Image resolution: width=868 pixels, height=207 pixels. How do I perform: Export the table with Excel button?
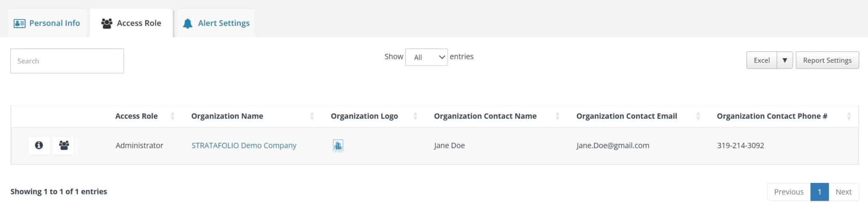tap(762, 60)
